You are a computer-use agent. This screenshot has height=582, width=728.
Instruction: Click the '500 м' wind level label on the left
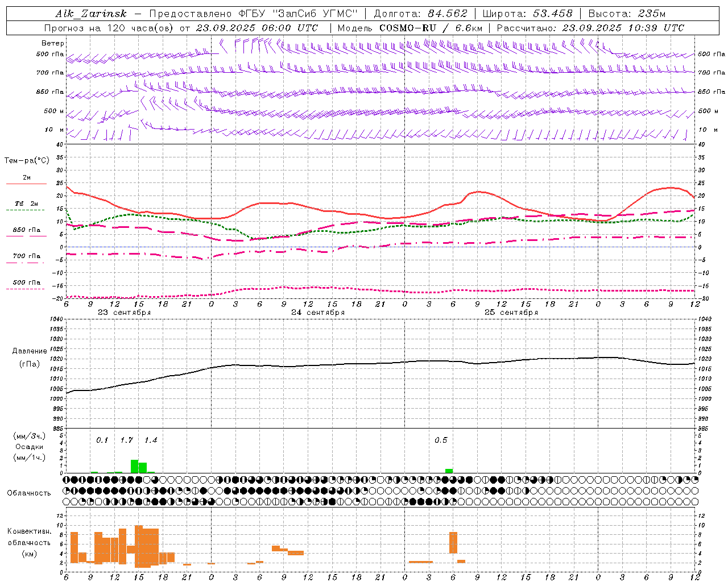pyautogui.click(x=55, y=111)
